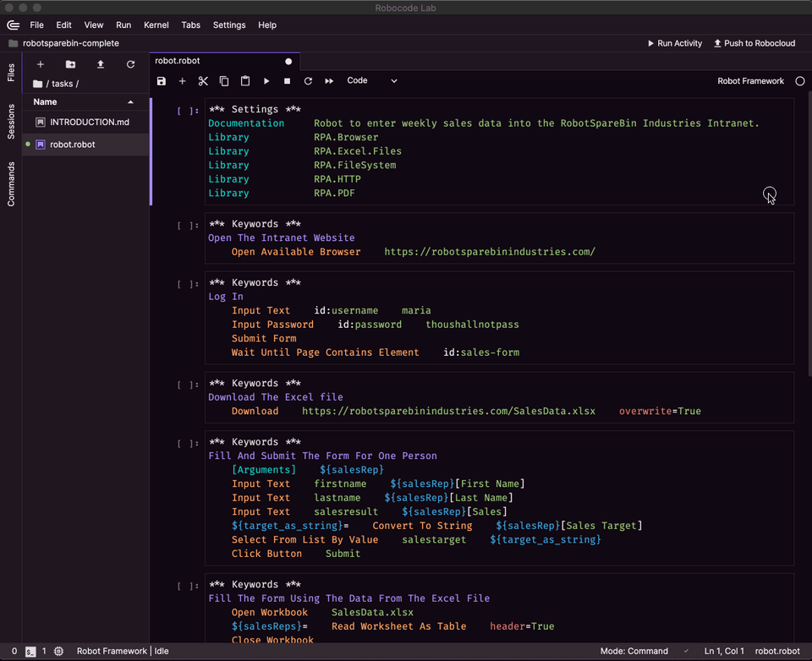Create a new folder in file browser
This screenshot has height=661, width=812.
[x=70, y=64]
